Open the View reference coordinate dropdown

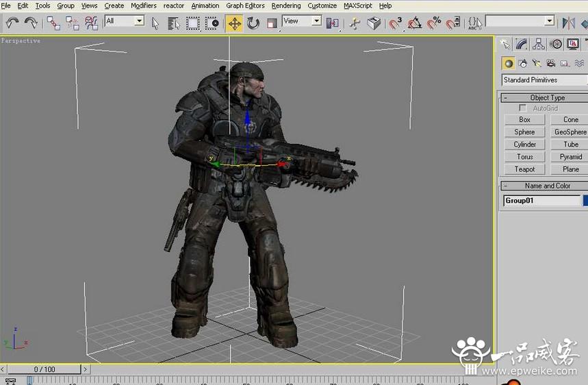[303, 21]
